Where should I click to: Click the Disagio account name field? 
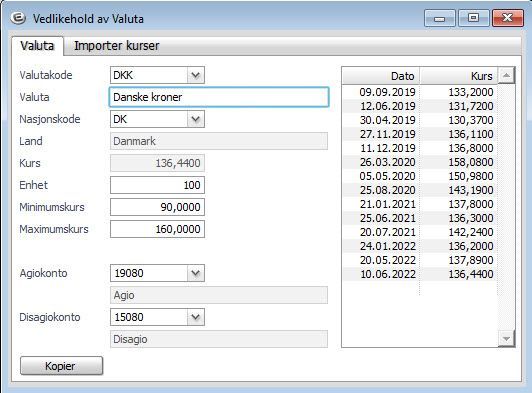tap(219, 339)
